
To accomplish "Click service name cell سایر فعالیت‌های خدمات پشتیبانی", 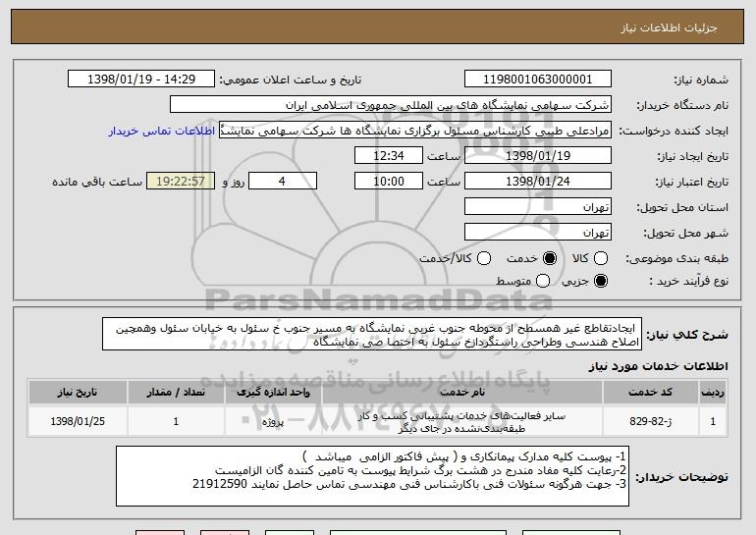I will coord(462,422).
